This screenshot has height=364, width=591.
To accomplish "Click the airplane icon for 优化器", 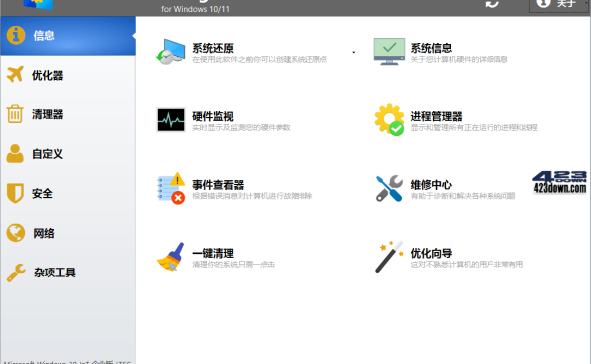I will (x=15, y=74).
